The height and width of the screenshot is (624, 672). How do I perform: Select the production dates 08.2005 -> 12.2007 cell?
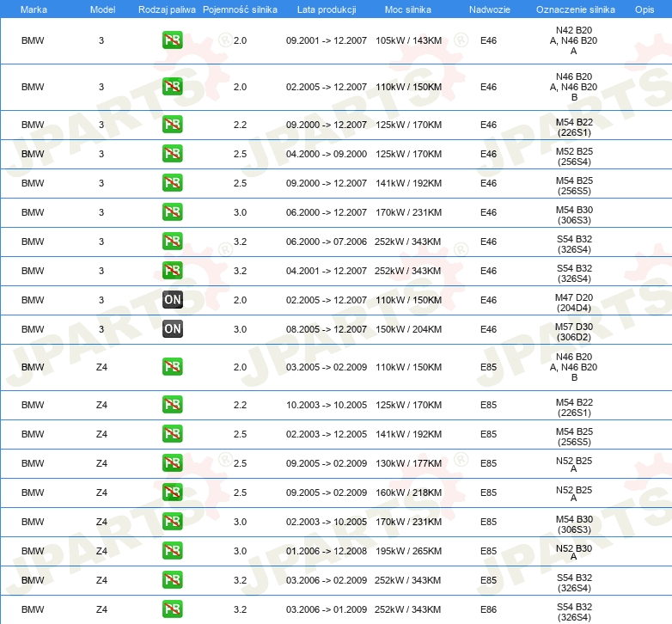coord(327,329)
